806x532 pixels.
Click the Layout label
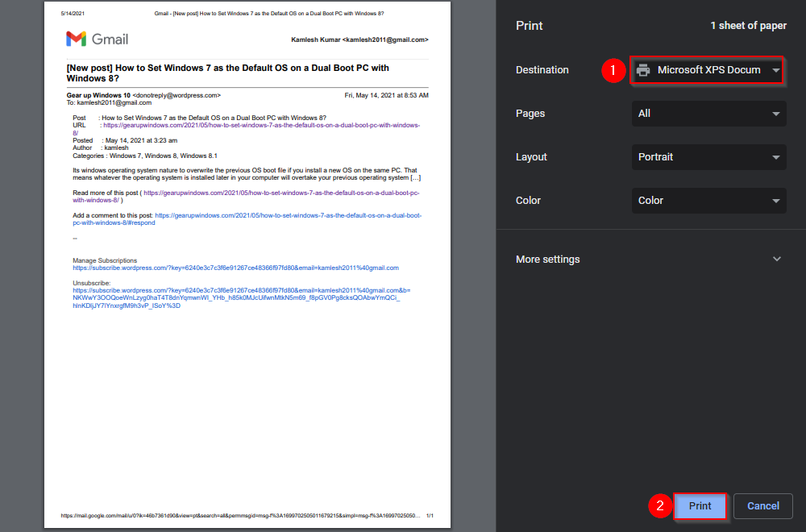pyautogui.click(x=531, y=157)
